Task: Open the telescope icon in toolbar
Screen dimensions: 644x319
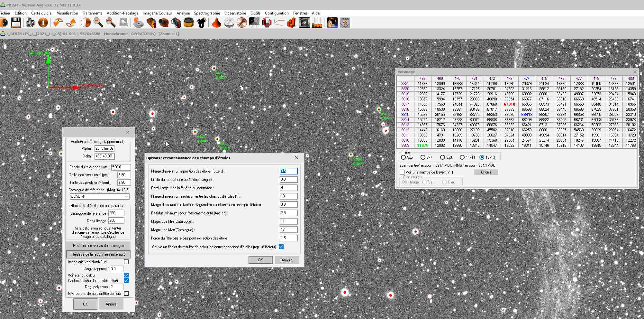Action: point(202,23)
